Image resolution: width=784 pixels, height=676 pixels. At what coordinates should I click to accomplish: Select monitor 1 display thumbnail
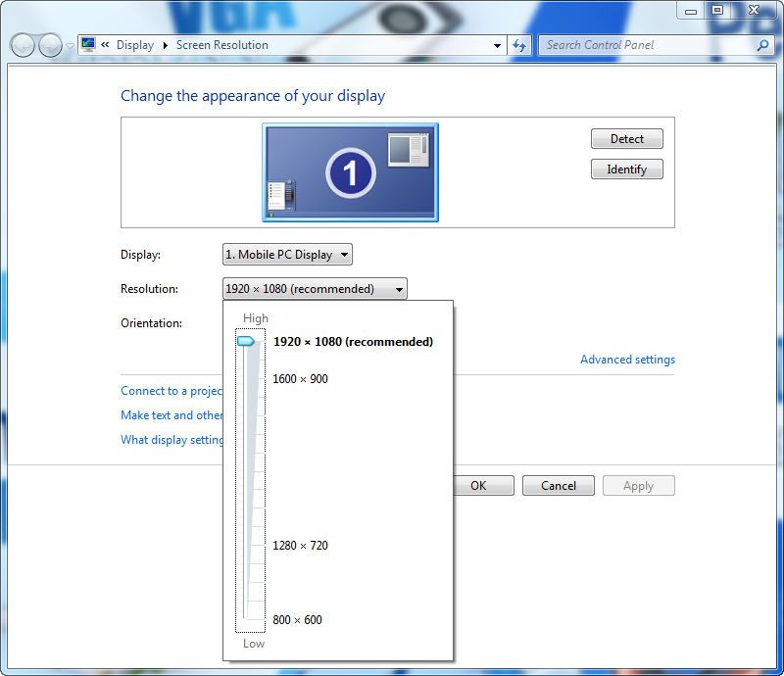pyautogui.click(x=350, y=172)
